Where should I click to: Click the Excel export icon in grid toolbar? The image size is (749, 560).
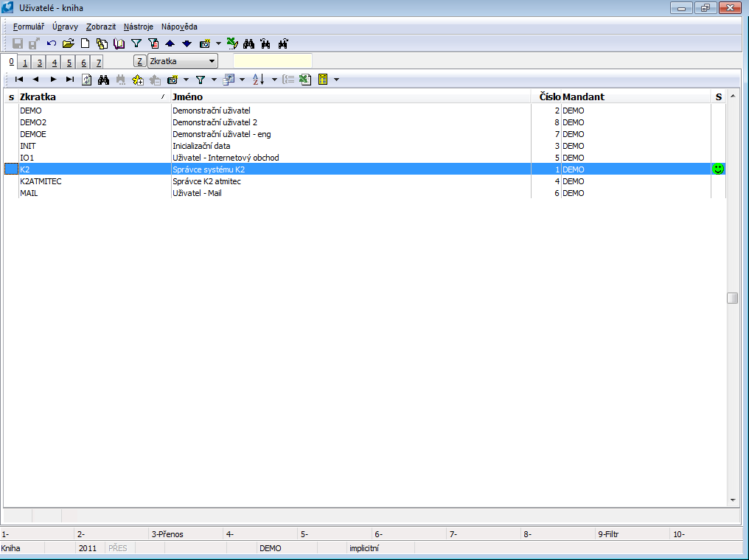coord(305,80)
